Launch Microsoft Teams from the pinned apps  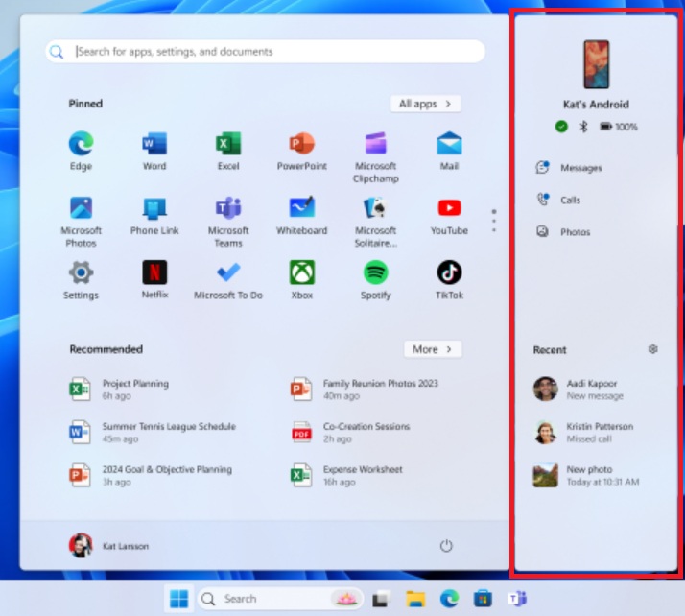coord(228,222)
